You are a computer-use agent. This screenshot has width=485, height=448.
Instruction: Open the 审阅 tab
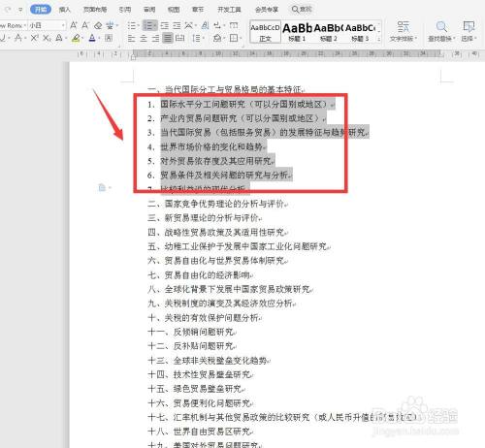click(149, 10)
